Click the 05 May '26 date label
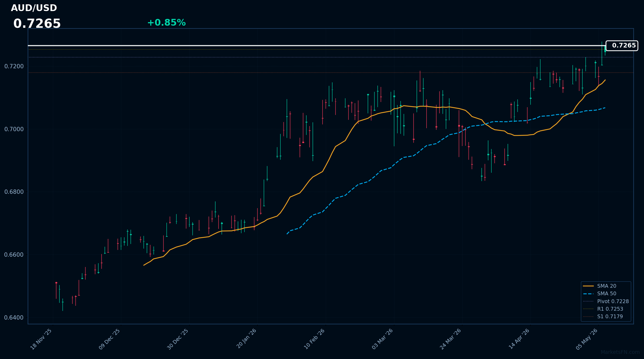The width and height of the screenshot is (644, 359). pyautogui.click(x=587, y=339)
